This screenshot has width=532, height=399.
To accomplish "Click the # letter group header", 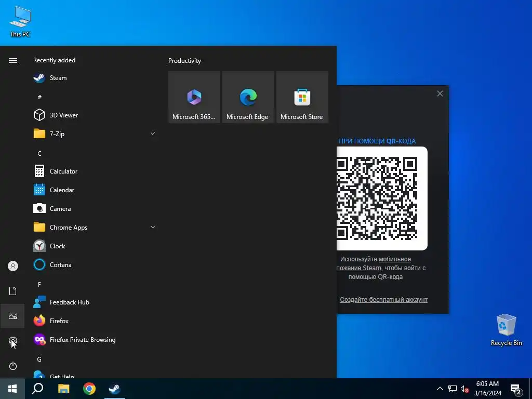I will [39, 97].
